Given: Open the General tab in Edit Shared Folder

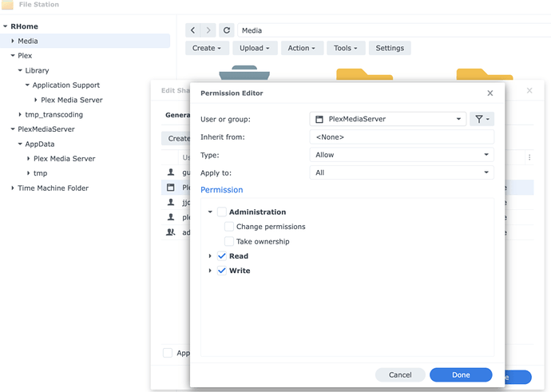Looking at the screenshot, I should (177, 115).
